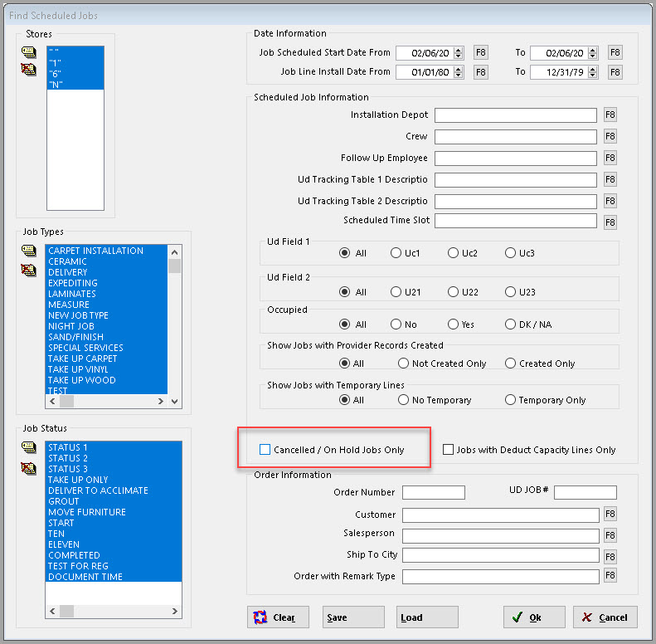Select COMPLETED in Job Status list
The image size is (656, 644).
[x=114, y=555]
